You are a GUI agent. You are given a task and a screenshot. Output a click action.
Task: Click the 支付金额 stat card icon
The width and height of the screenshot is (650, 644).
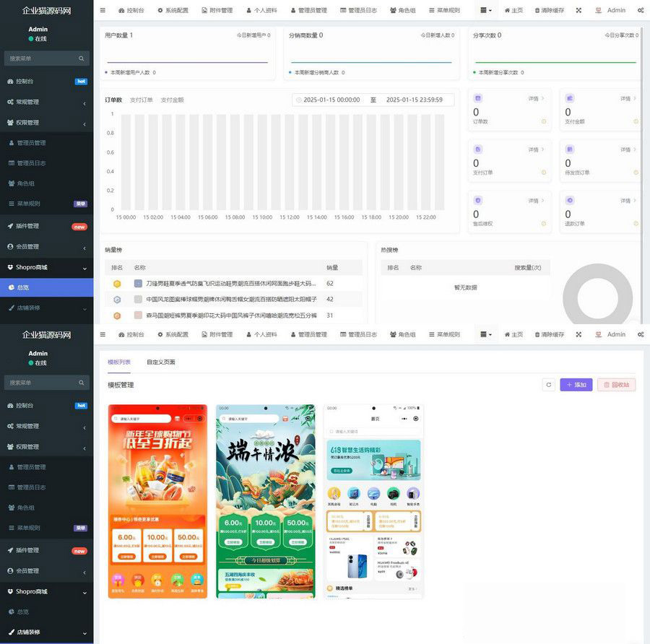click(570, 98)
